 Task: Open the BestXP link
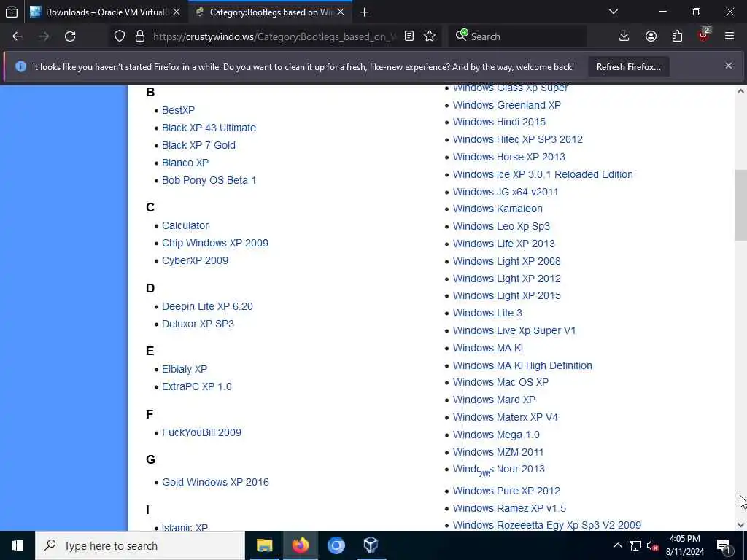(x=178, y=110)
